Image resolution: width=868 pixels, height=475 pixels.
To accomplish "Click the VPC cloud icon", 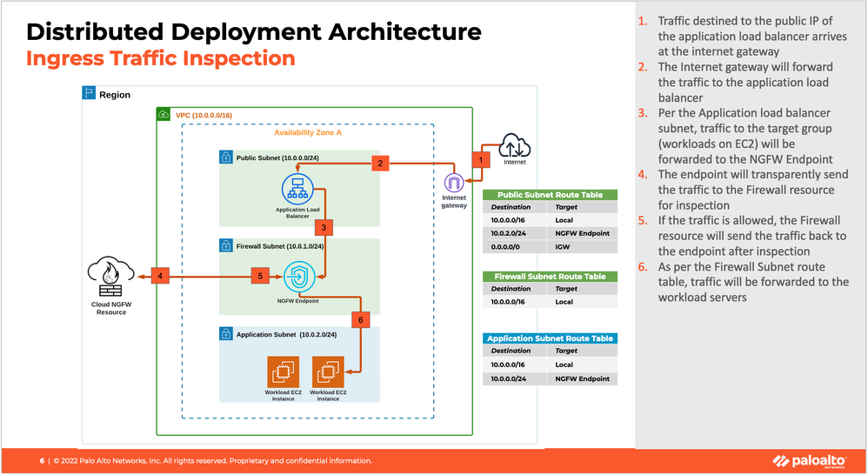I will 164,115.
